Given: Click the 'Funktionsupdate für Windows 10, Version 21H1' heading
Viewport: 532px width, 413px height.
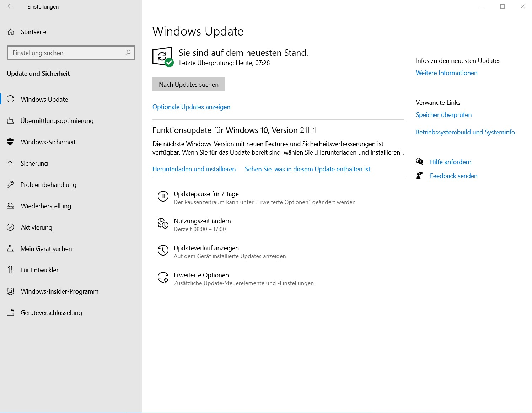Looking at the screenshot, I should coord(234,130).
